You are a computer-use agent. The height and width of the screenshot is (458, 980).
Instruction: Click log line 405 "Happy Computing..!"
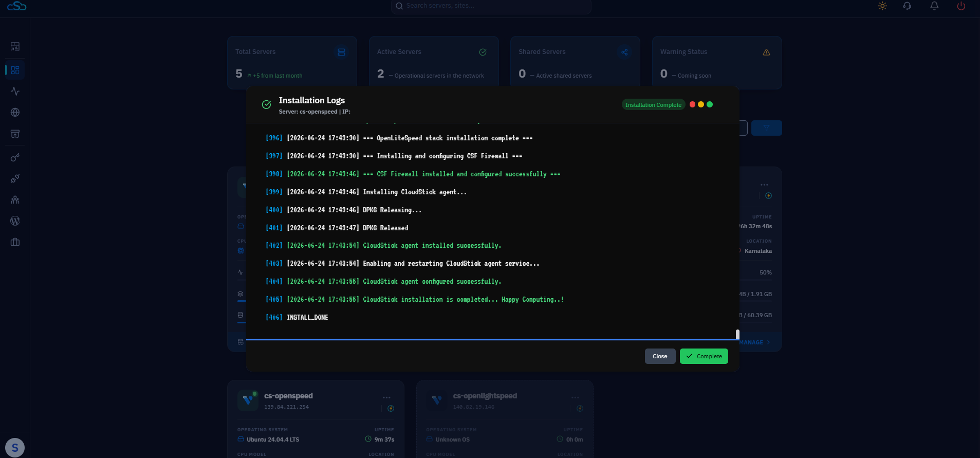pos(415,300)
